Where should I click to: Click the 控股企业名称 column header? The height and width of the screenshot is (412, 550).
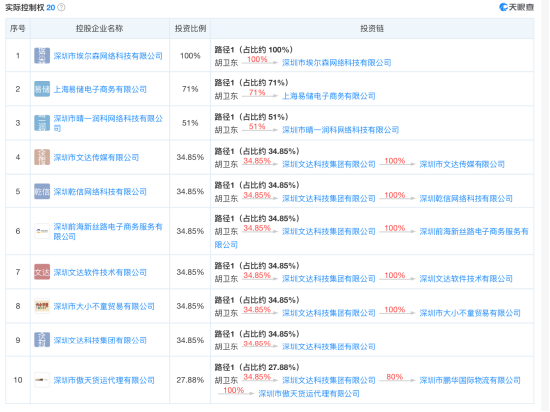tap(100, 28)
